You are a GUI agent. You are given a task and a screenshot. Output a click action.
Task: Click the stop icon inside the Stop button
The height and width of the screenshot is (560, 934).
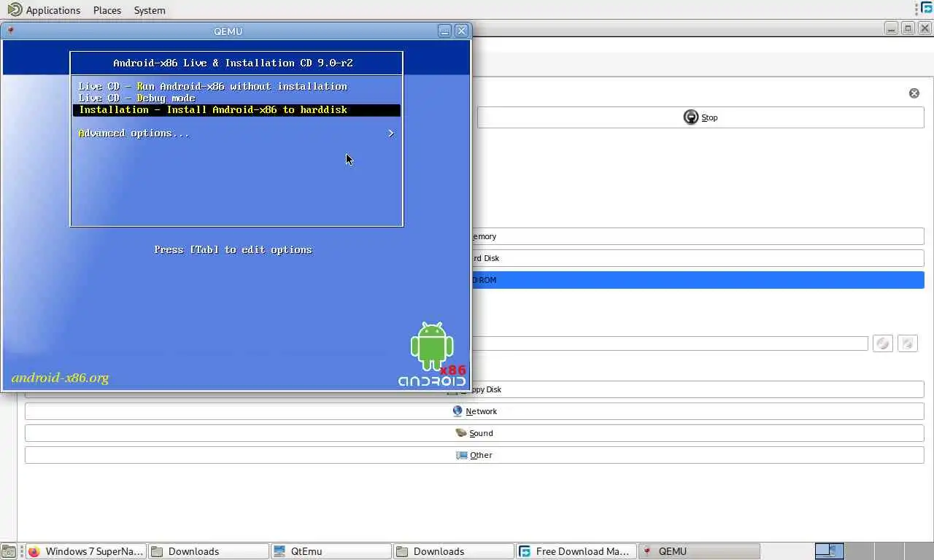click(x=690, y=117)
